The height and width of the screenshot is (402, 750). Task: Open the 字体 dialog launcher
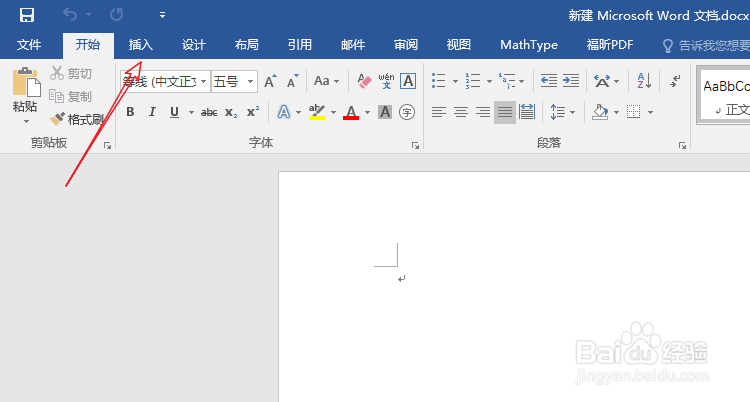point(415,145)
